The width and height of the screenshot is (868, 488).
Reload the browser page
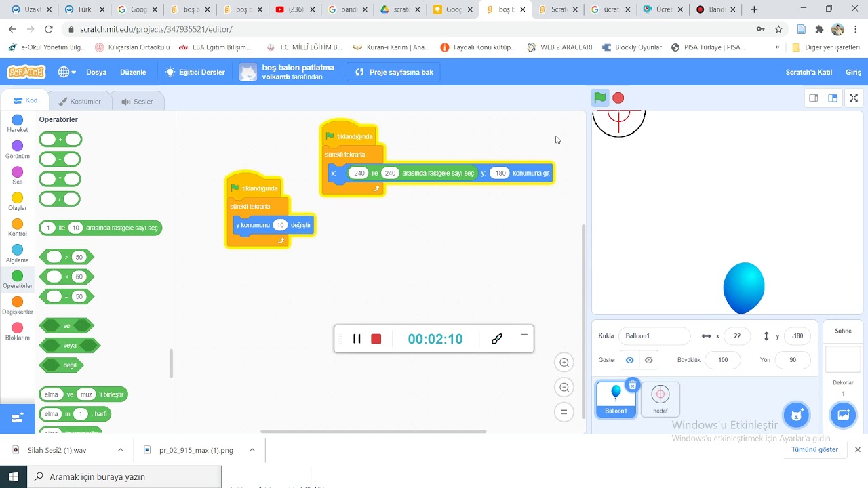click(x=48, y=29)
